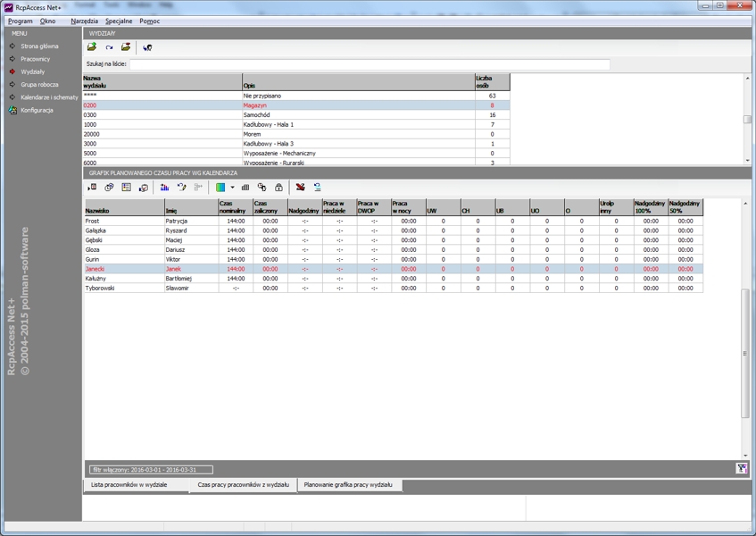Click the red delete icon in schedule toolbar
756x536 pixels.
pyautogui.click(x=300, y=188)
